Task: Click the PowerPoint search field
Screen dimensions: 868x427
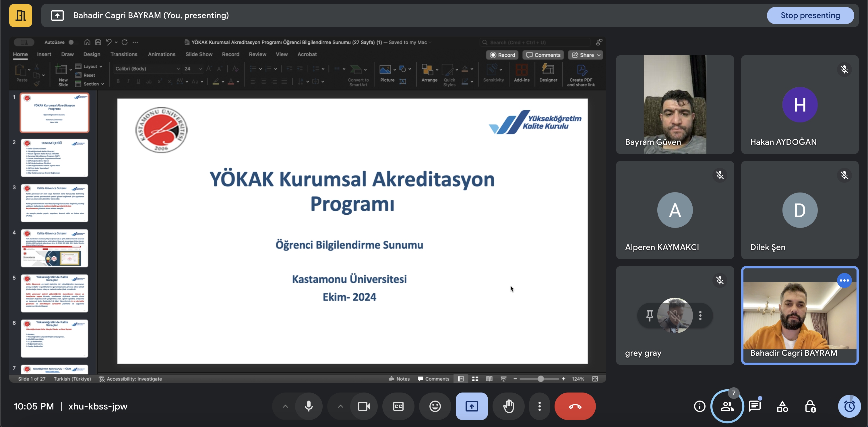Action: click(535, 43)
